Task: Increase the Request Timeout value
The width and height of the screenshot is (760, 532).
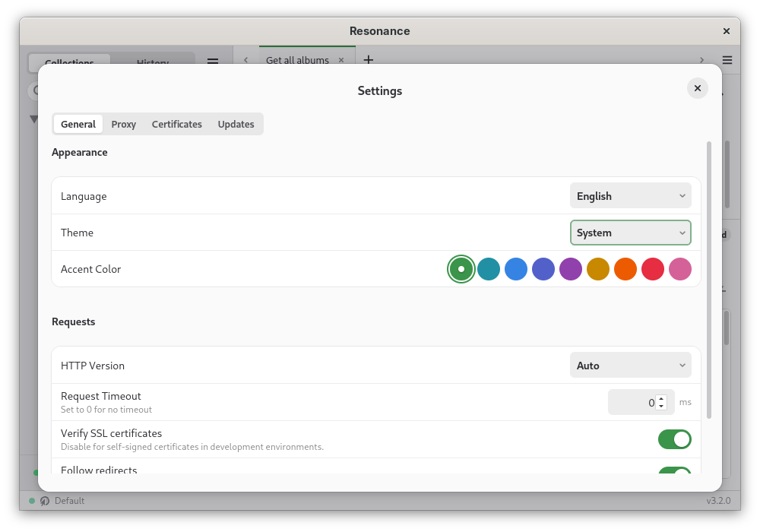Action: [662, 399]
